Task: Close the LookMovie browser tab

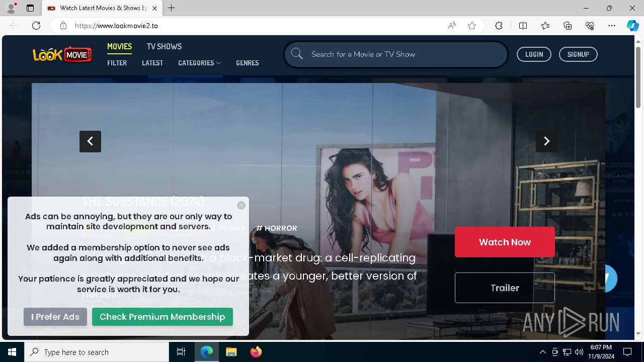Action: click(x=154, y=8)
